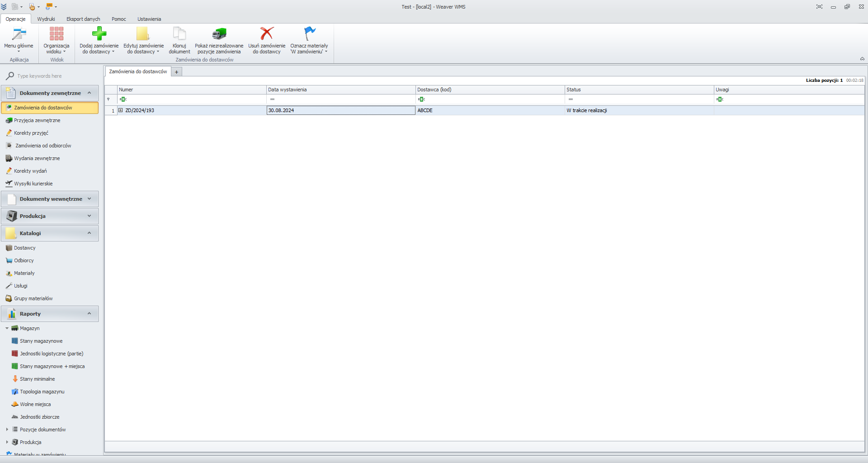Switch to the Wydruki ribbon tab

46,19
